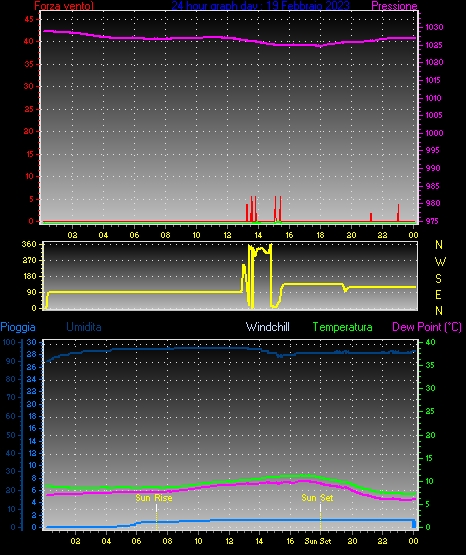Image resolution: width=466 pixels, height=555 pixels.
Task: Select the Pioggia legend label
Action: 18,327
